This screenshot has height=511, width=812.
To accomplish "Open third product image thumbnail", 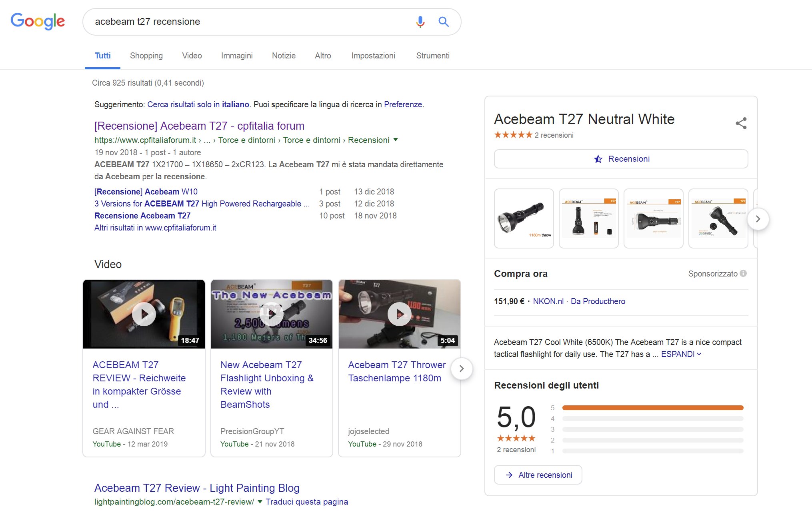I will point(654,218).
